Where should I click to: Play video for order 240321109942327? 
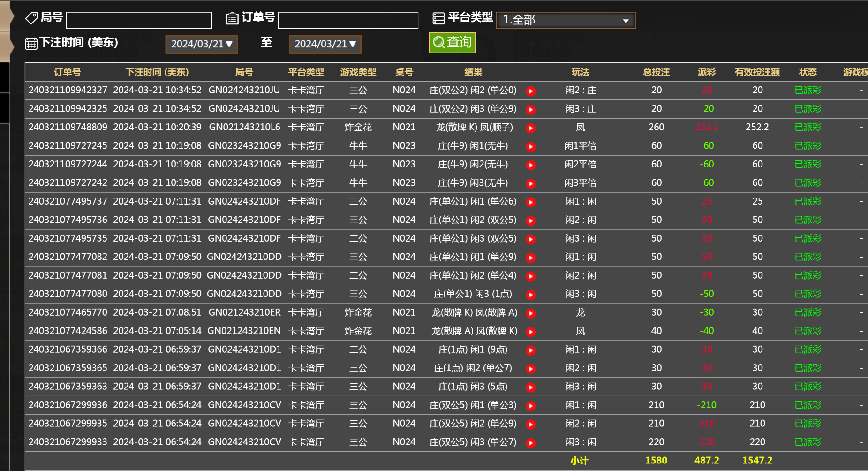pyautogui.click(x=530, y=91)
